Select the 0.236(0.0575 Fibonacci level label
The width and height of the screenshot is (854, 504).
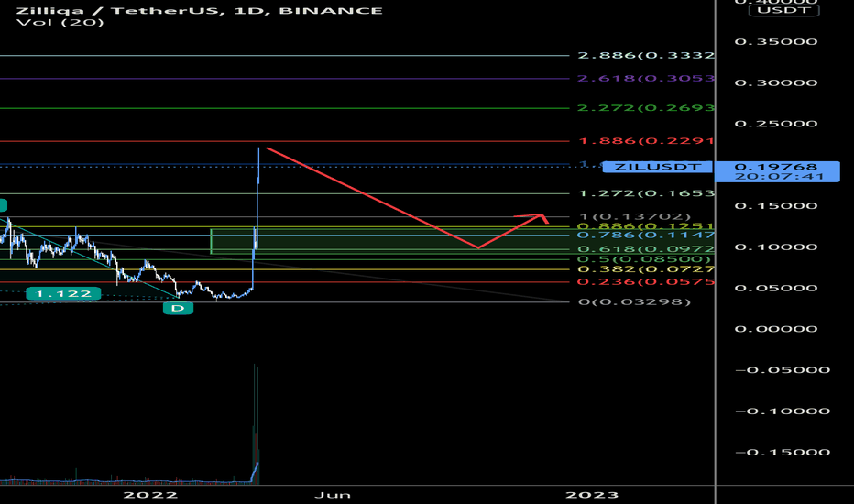tap(646, 281)
